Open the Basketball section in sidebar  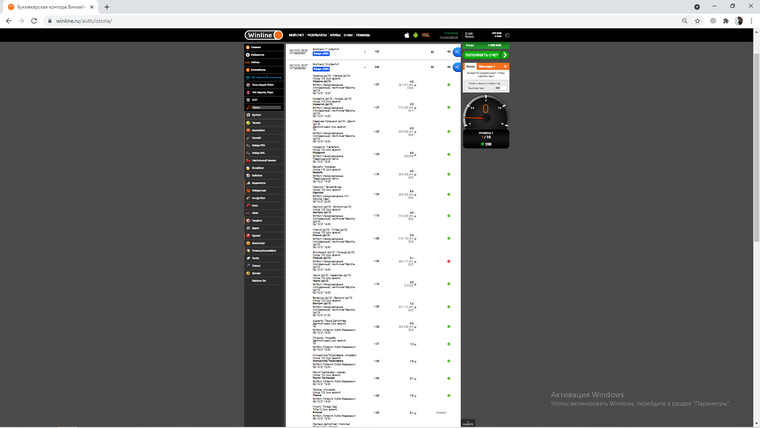tap(264, 130)
